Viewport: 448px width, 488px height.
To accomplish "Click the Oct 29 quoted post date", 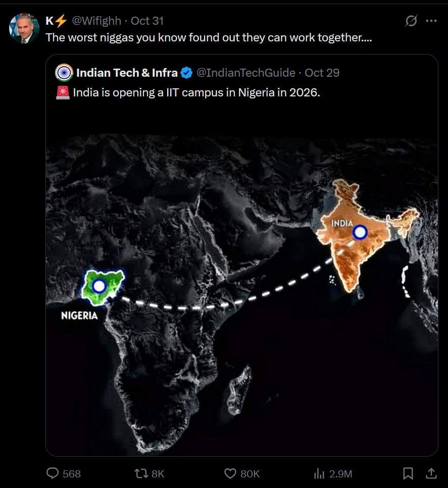I will pos(322,73).
